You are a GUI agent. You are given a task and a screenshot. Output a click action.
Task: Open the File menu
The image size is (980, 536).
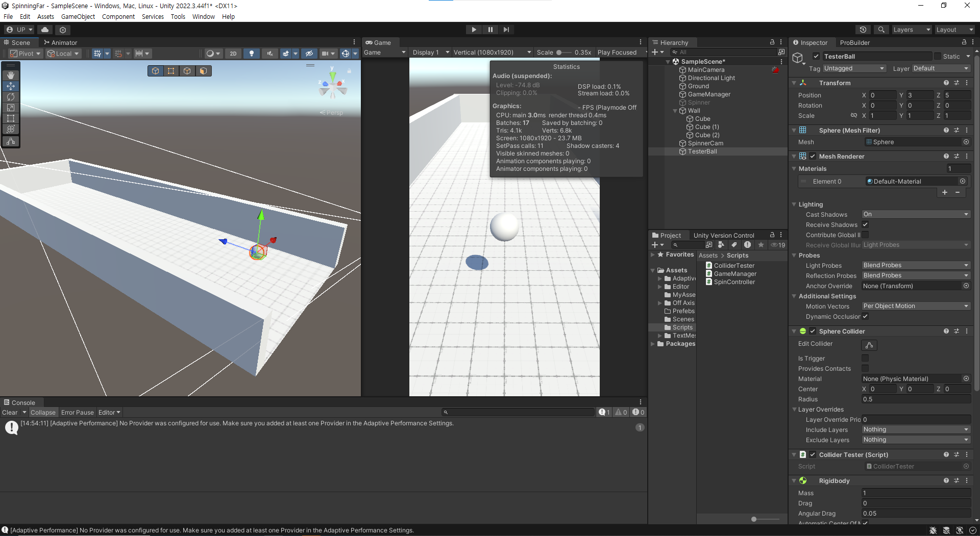[8, 16]
